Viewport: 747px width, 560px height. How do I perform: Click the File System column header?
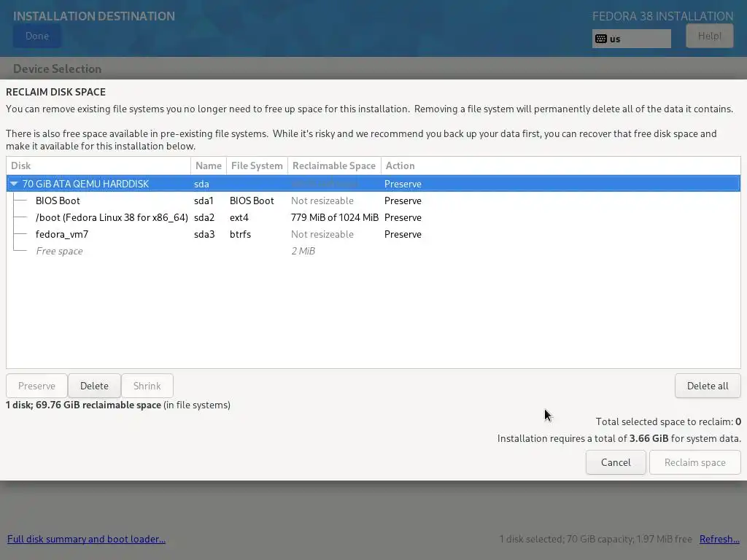pyautogui.click(x=257, y=166)
